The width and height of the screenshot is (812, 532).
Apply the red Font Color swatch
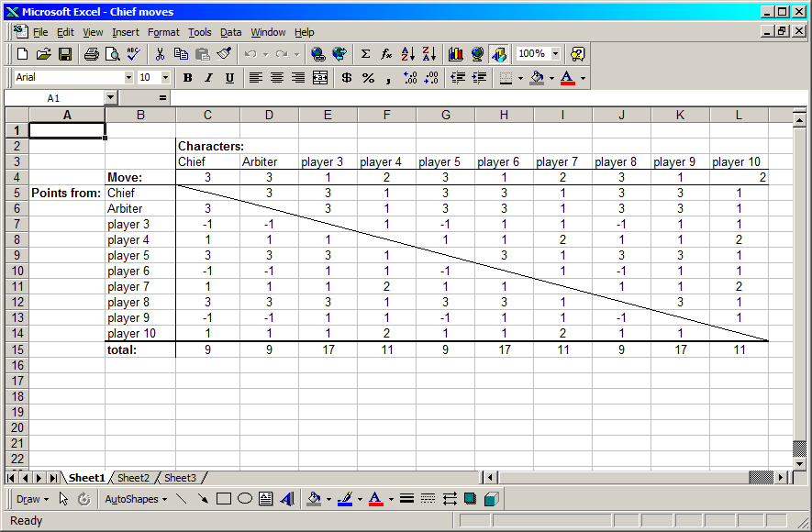pos(567,78)
